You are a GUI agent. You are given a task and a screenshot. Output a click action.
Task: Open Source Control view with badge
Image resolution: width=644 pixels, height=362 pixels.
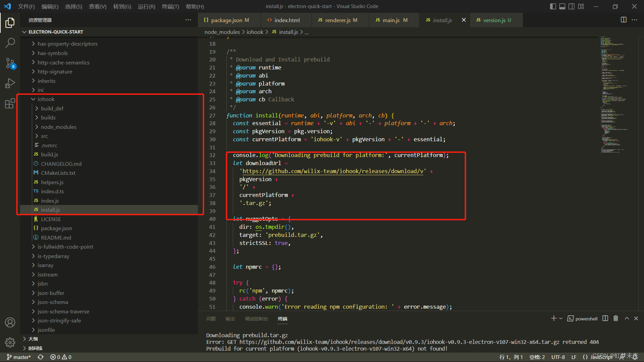tap(10, 63)
